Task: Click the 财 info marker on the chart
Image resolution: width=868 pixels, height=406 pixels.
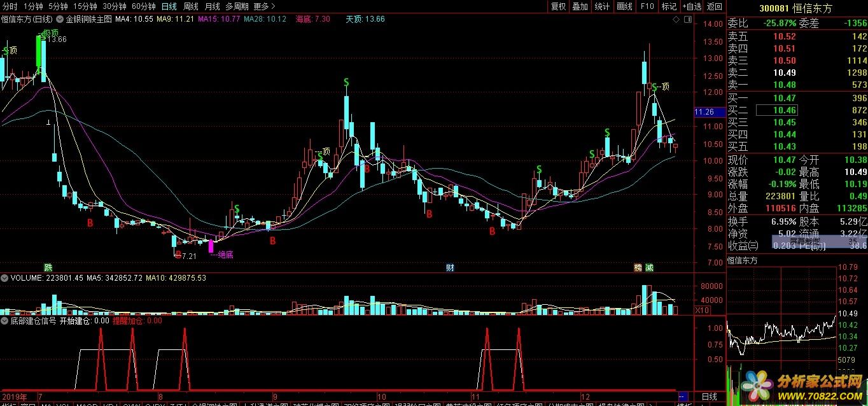Action: pyautogui.click(x=450, y=267)
